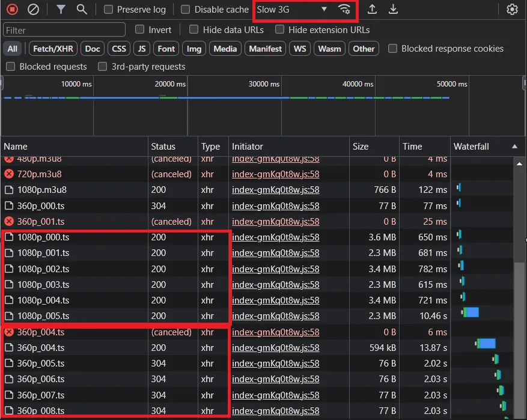The width and height of the screenshot is (527, 420).
Task: Open network conditions Wi-Fi icon
Action: click(x=344, y=10)
